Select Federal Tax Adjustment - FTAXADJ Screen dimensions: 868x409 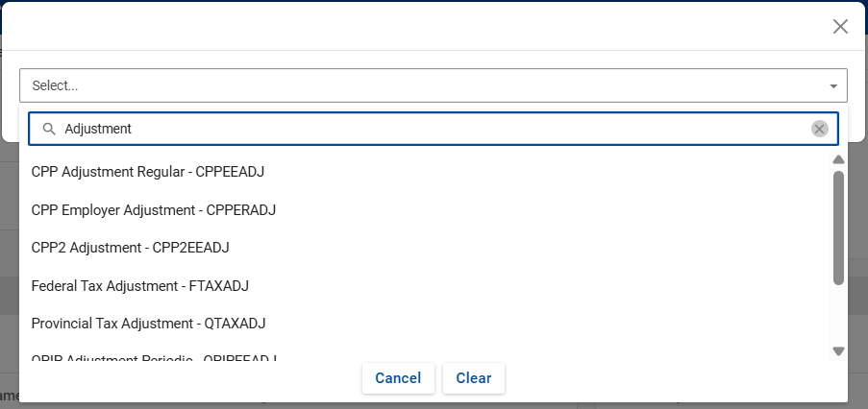click(140, 285)
